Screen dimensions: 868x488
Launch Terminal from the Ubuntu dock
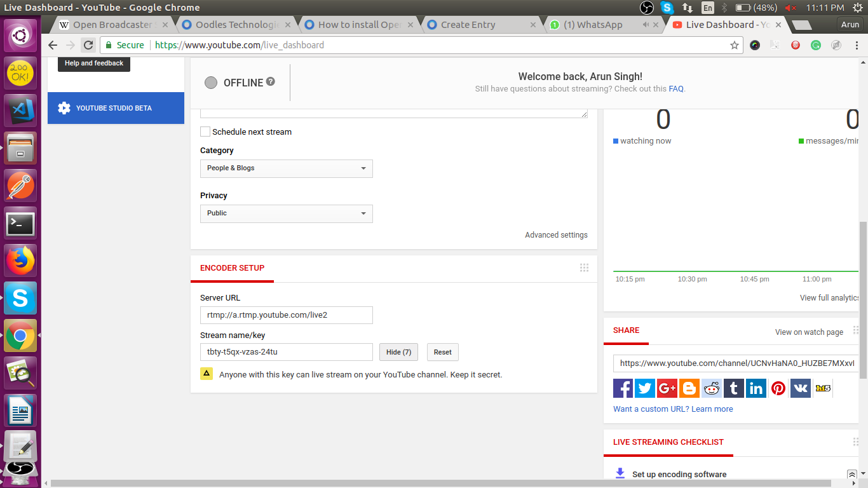[x=21, y=223]
